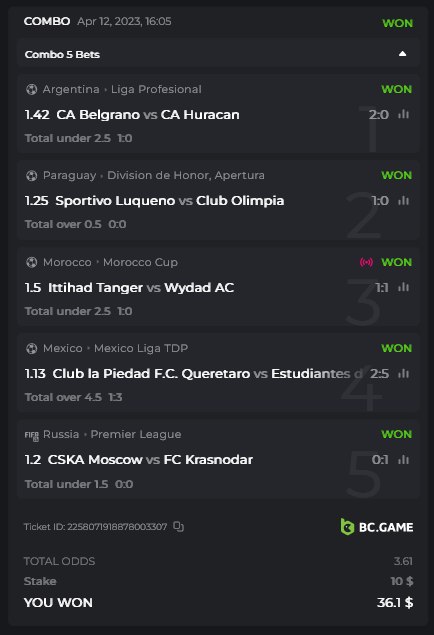The width and height of the screenshot is (434, 635).
Task: Select the Mexico Liga TDP league label
Action: 141,348
